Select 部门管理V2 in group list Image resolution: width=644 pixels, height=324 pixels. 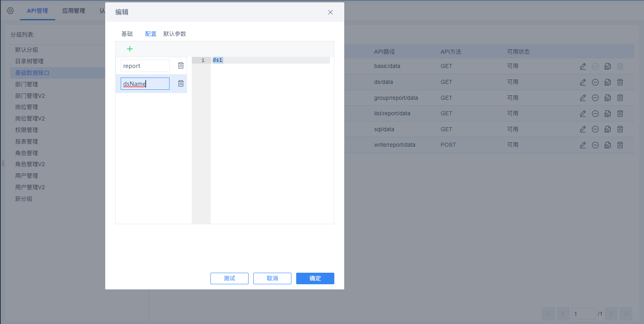pyautogui.click(x=30, y=96)
